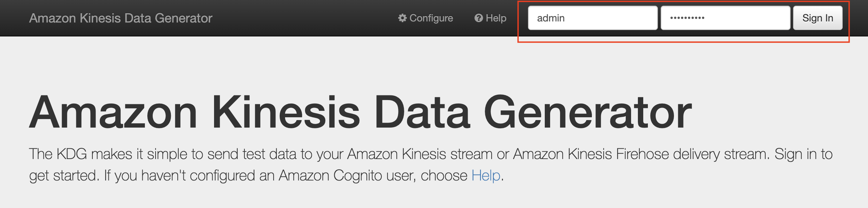Open the Configure menu item in navbar
This screenshot has height=208, width=868.
pyautogui.click(x=426, y=18)
